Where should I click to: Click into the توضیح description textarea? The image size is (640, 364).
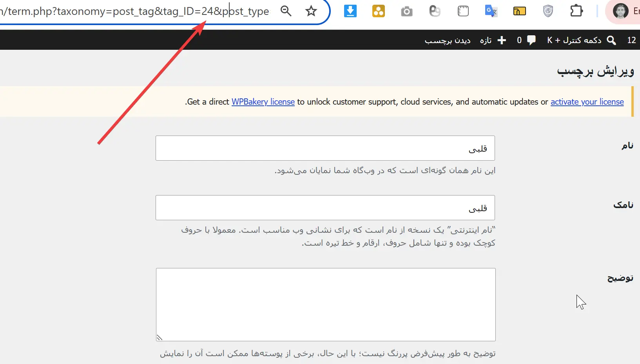pos(326,304)
